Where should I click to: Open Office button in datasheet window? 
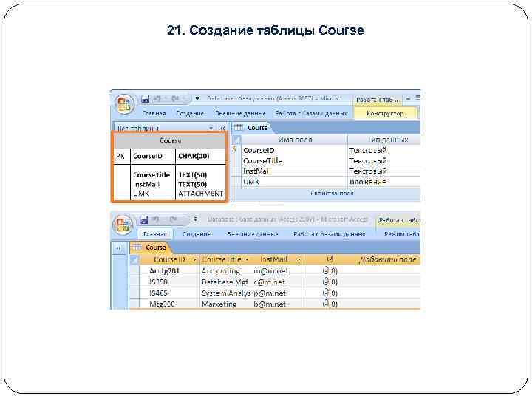123,225
